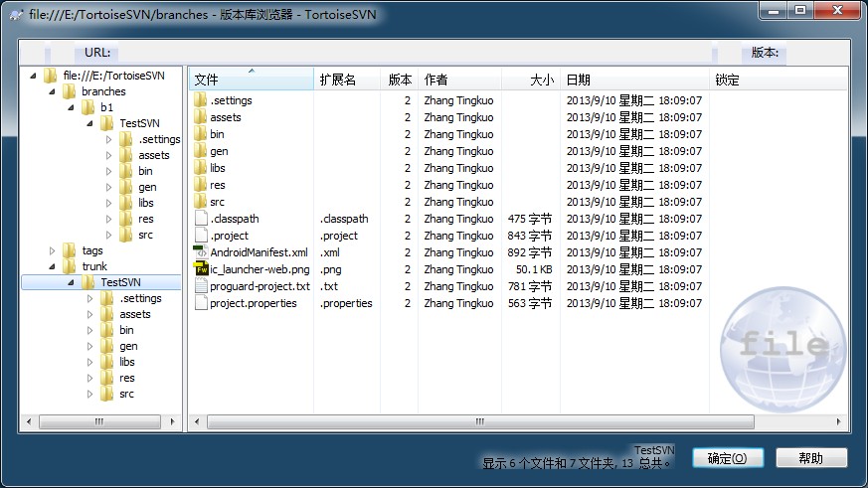Select the proguard-project.txt file name
868x488 pixels.
pyautogui.click(x=260, y=286)
